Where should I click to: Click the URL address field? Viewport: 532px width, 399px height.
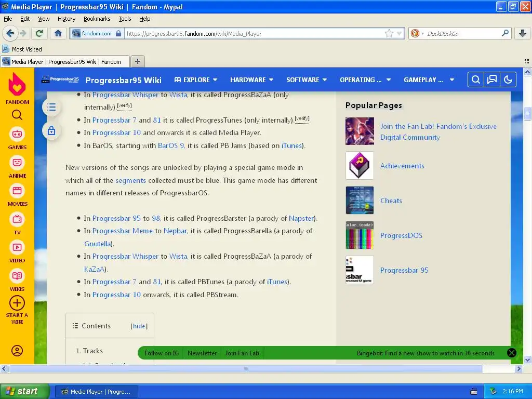coord(255,33)
